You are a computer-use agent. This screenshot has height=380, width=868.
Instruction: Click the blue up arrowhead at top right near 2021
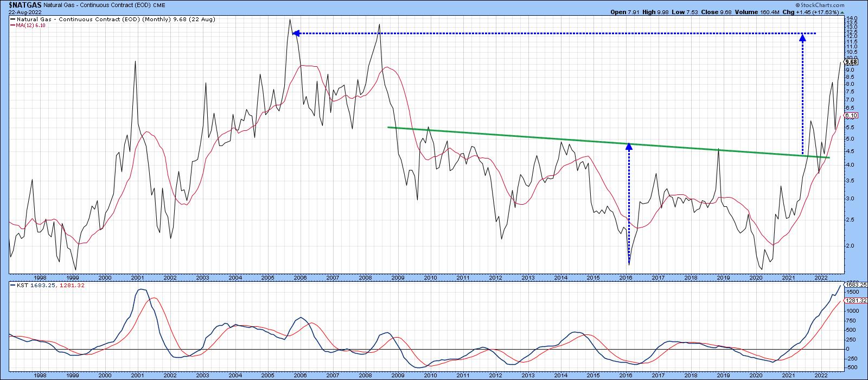(802, 36)
